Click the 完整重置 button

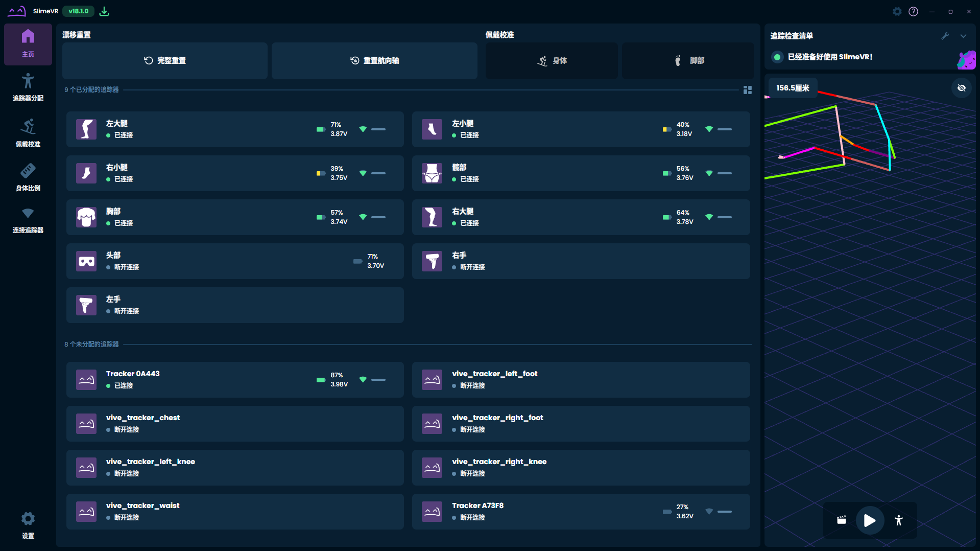tap(164, 60)
